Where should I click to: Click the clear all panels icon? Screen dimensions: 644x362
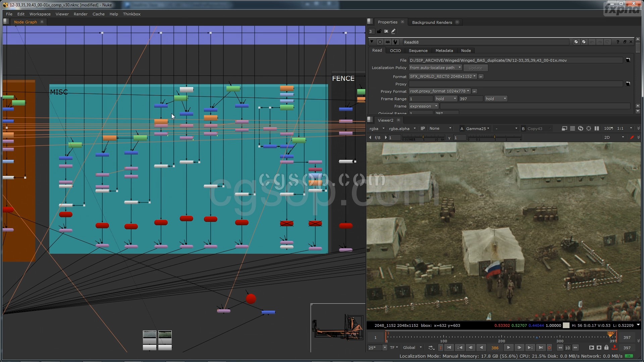coord(386,31)
